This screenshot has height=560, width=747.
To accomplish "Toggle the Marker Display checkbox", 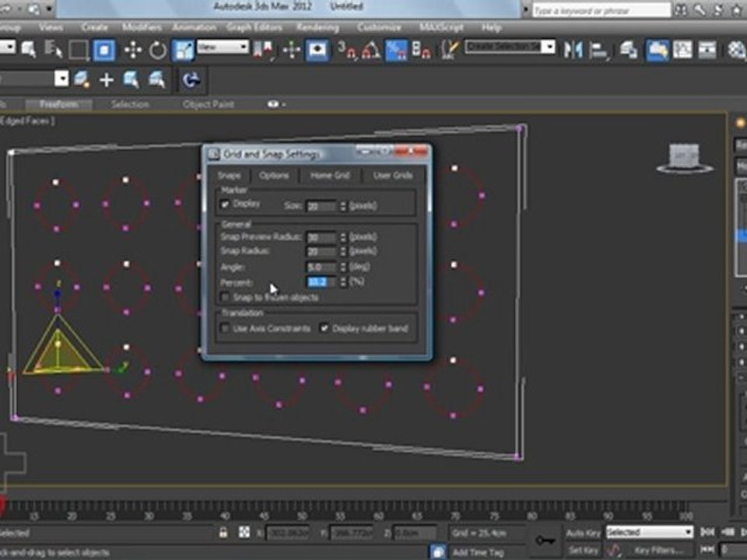I will (x=225, y=205).
